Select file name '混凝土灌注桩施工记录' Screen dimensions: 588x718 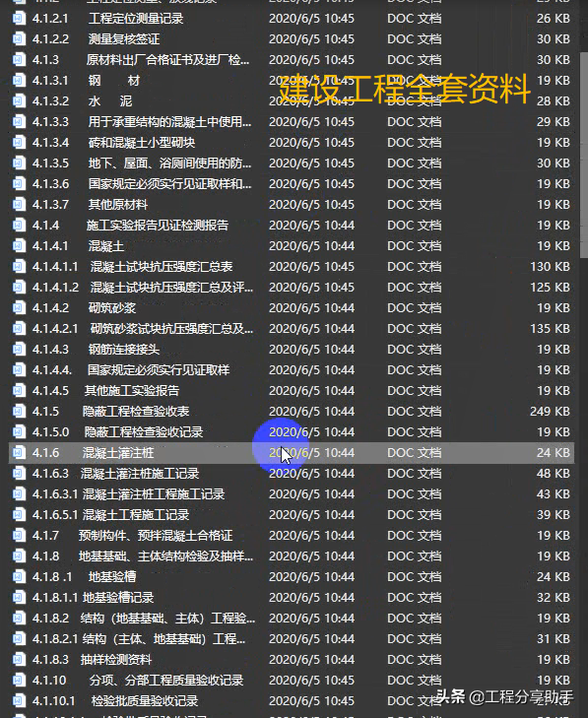click(140, 474)
